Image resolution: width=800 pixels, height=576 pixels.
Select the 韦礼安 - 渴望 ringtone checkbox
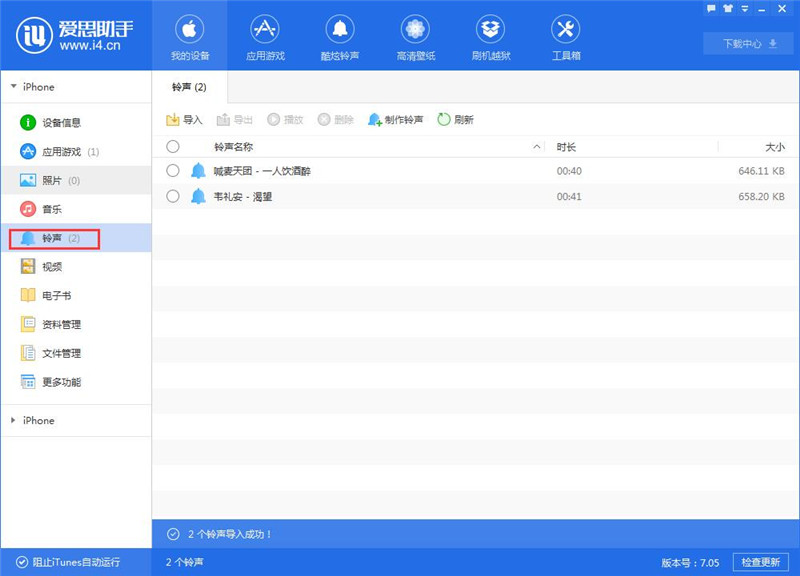coord(172,197)
